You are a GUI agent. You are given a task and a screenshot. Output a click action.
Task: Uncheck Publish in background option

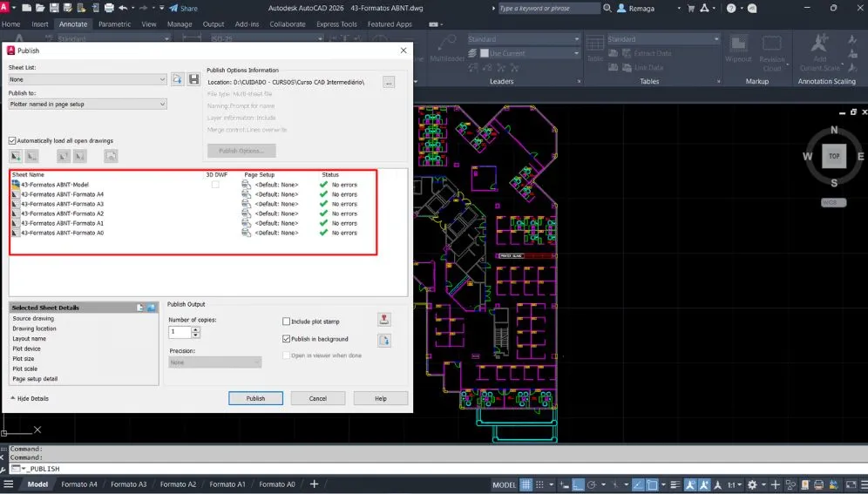287,339
